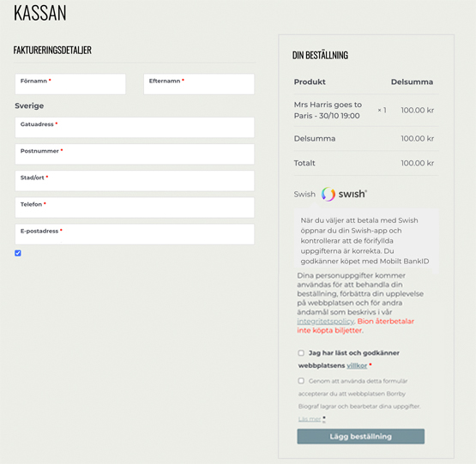This screenshot has height=464, width=476.
Task: Check the terms agreement 'Jag har läst och godkänner' box
Action: point(301,353)
